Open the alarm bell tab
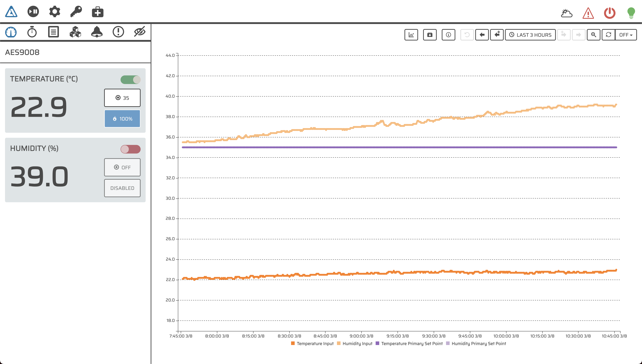This screenshot has height=364, width=642. click(x=97, y=32)
